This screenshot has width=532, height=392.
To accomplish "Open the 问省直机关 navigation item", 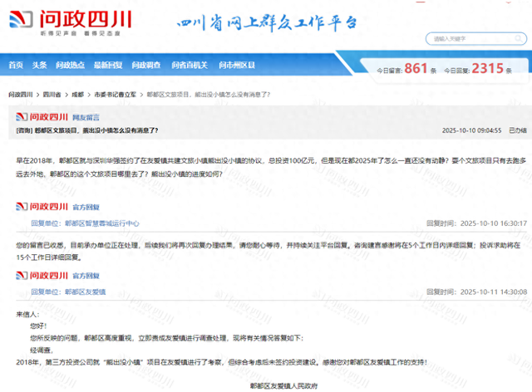I will point(190,65).
